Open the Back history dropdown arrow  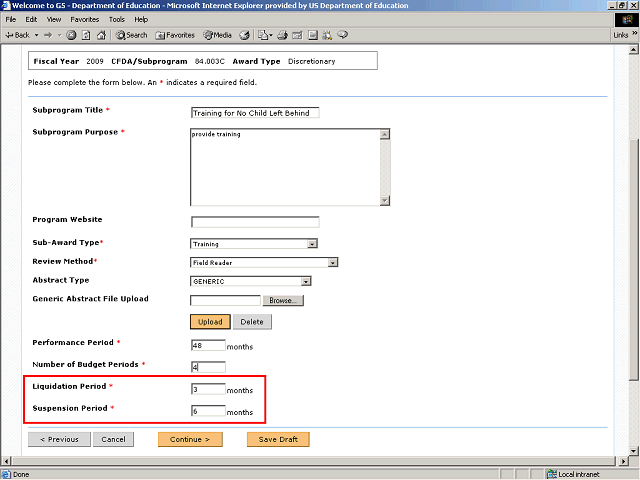click(36, 35)
